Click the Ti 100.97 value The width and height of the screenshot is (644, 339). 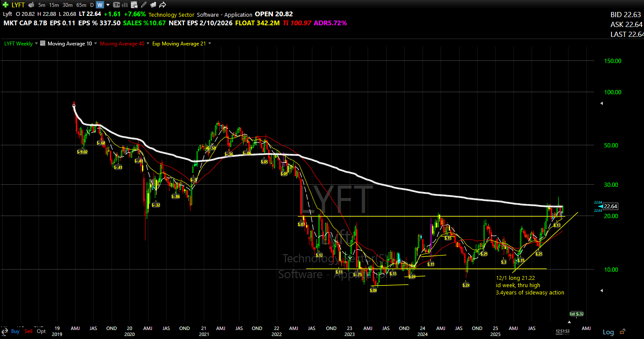pos(297,23)
